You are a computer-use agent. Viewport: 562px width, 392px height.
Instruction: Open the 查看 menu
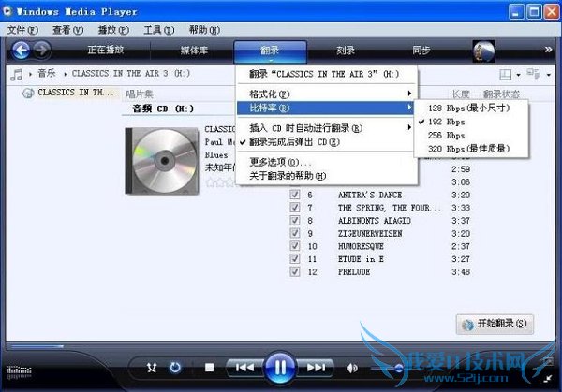point(67,30)
